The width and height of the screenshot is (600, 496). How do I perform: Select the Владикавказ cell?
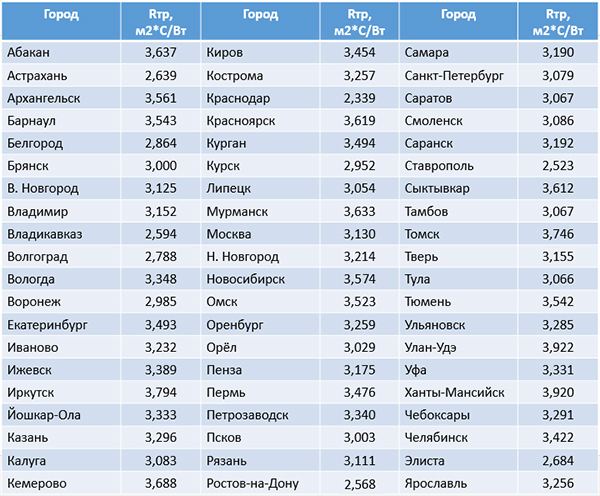(x=61, y=234)
